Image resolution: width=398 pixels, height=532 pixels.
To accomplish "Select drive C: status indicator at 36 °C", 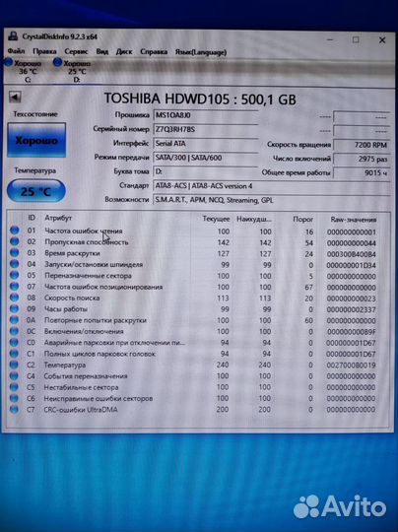I will pos(24,71).
